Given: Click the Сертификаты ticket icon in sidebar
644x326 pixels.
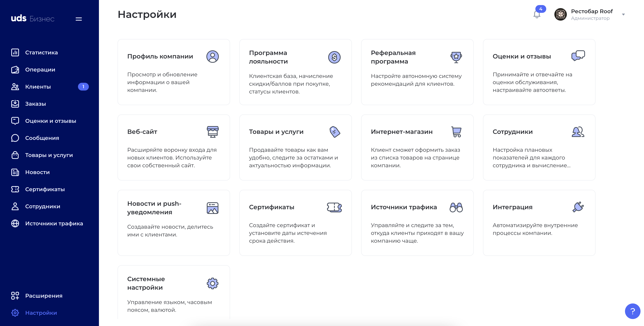Looking at the screenshot, I should 15,189.
